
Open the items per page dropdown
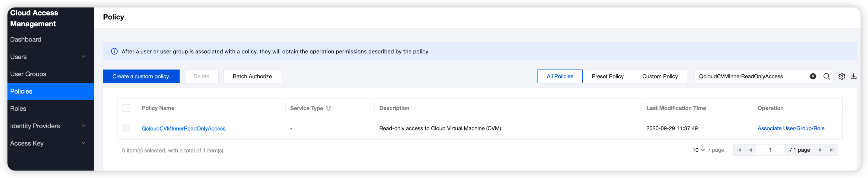point(698,150)
